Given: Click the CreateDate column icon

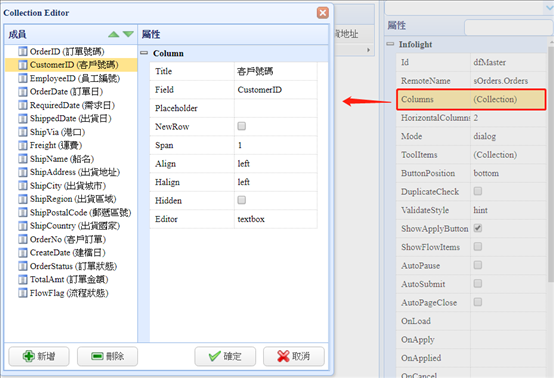Looking at the screenshot, I should (x=23, y=253).
